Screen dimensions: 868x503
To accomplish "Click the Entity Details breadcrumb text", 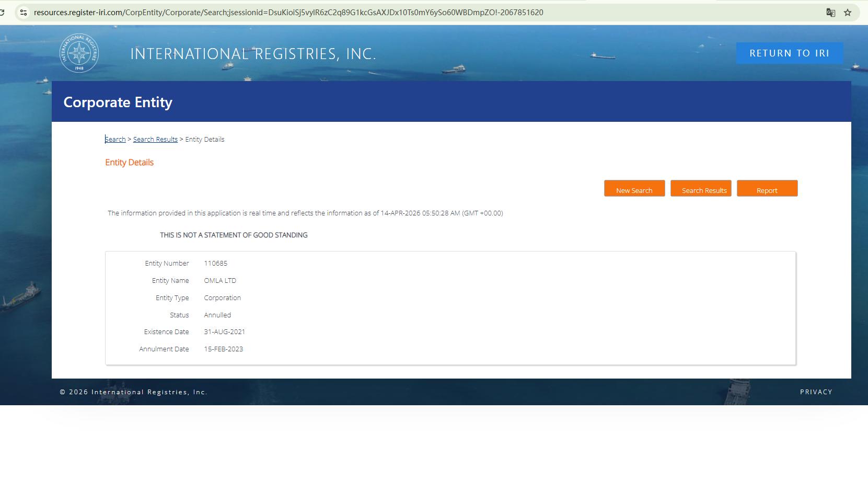I will [205, 139].
